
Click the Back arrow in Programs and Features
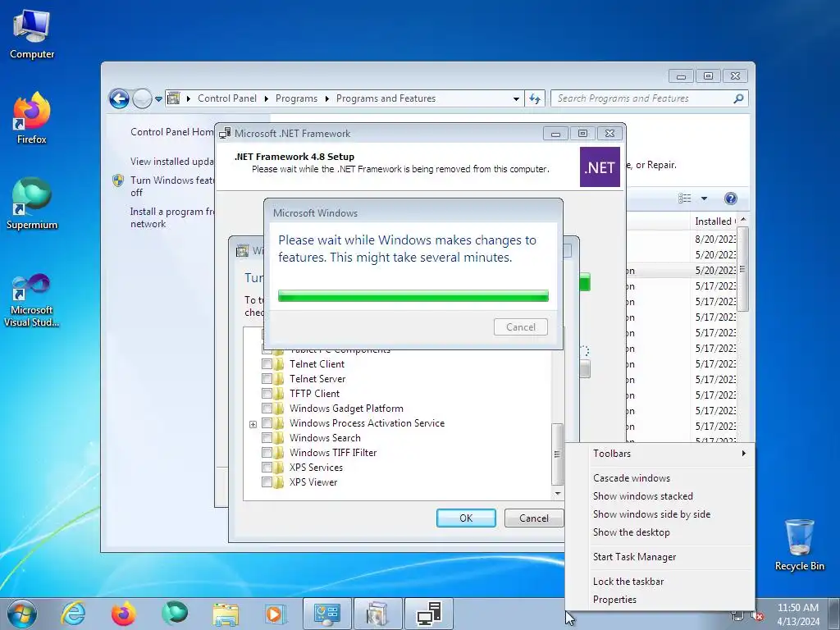pyautogui.click(x=119, y=98)
